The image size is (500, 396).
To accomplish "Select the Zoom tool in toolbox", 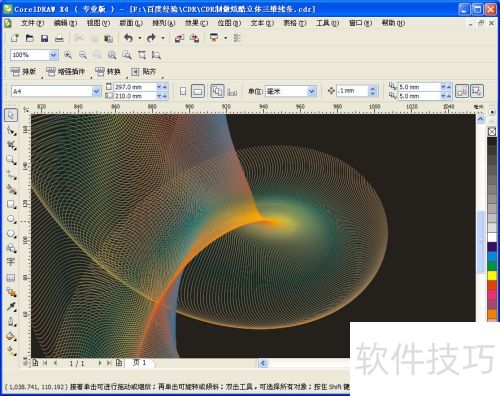I will pyautogui.click(x=11, y=160).
